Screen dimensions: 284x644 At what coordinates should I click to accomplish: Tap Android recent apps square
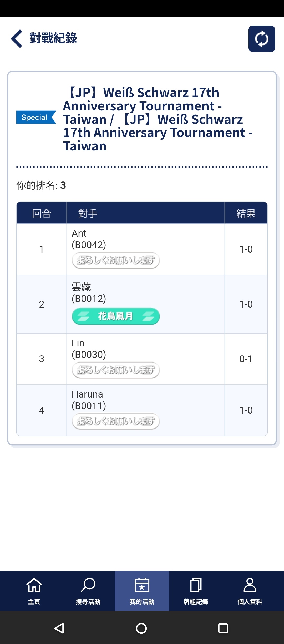pyautogui.click(x=223, y=628)
